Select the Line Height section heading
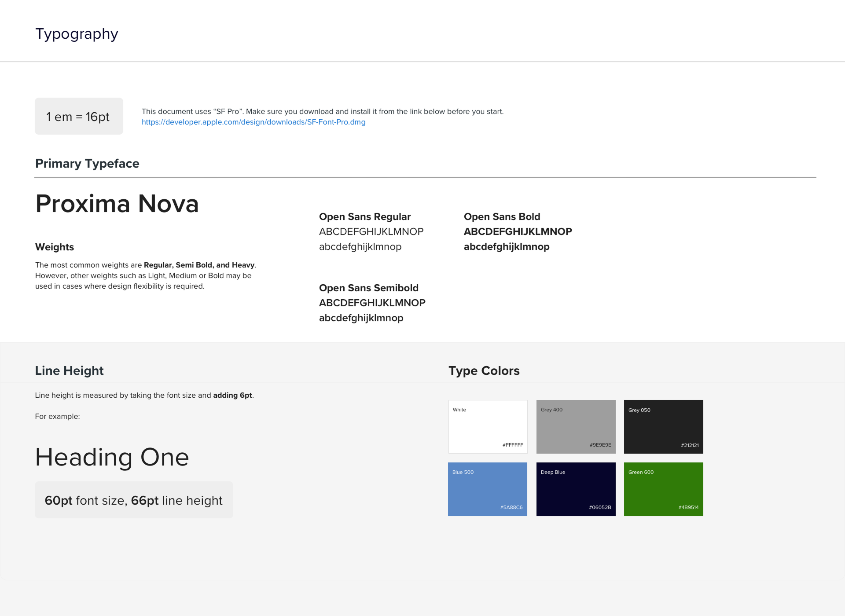 [69, 370]
